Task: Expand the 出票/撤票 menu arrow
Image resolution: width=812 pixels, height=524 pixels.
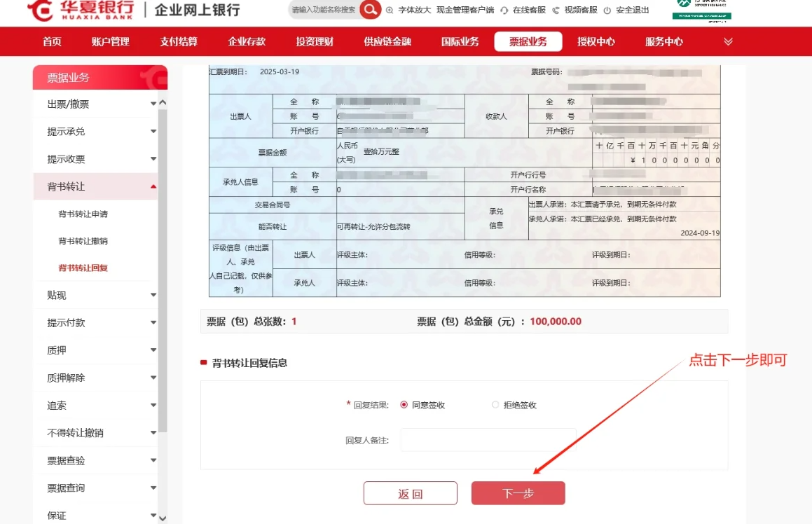Action: point(153,104)
